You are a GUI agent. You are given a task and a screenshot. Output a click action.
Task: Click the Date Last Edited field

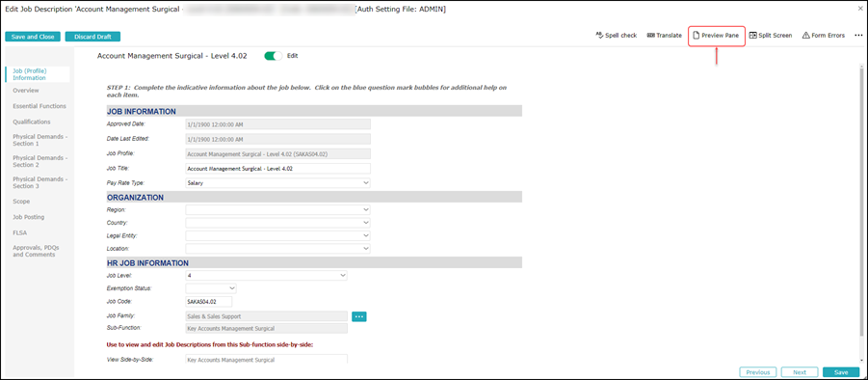pos(277,139)
